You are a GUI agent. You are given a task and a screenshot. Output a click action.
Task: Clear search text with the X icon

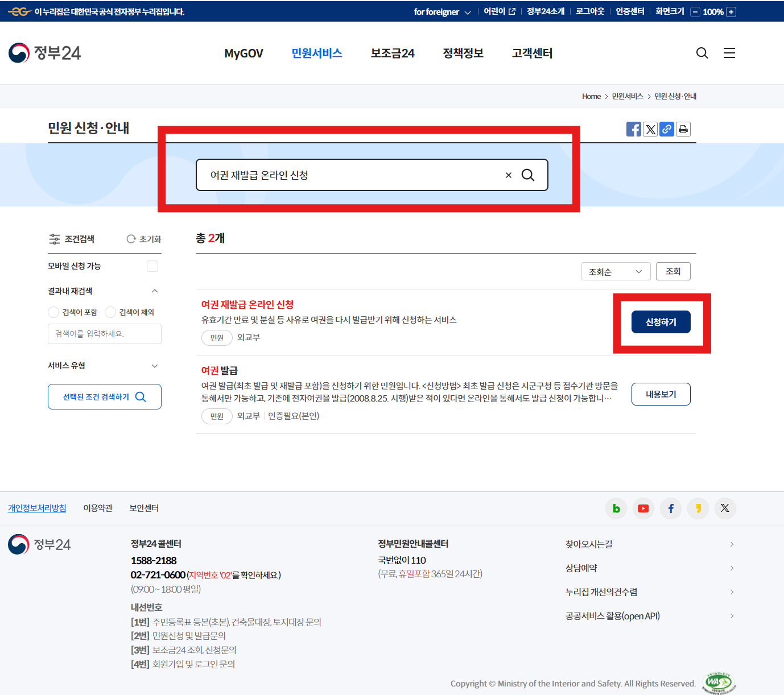click(508, 175)
